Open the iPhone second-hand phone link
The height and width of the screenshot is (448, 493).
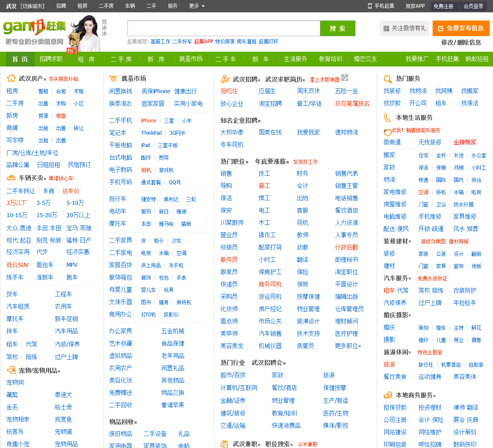[x=149, y=121]
